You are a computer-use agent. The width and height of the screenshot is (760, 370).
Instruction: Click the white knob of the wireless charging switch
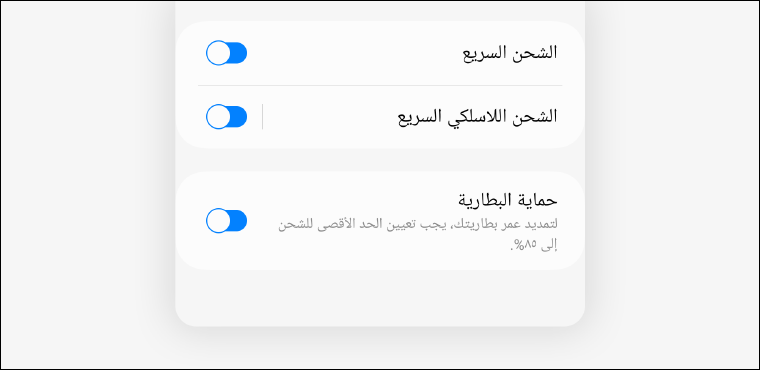click(219, 117)
